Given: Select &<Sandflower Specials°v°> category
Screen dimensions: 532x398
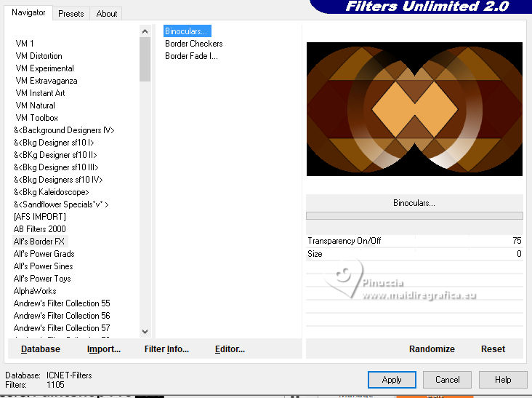Looking at the screenshot, I should 61,204.
